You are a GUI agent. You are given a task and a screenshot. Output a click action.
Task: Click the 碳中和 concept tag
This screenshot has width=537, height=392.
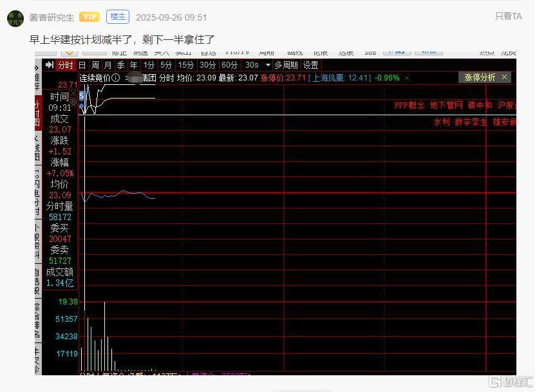(480, 105)
